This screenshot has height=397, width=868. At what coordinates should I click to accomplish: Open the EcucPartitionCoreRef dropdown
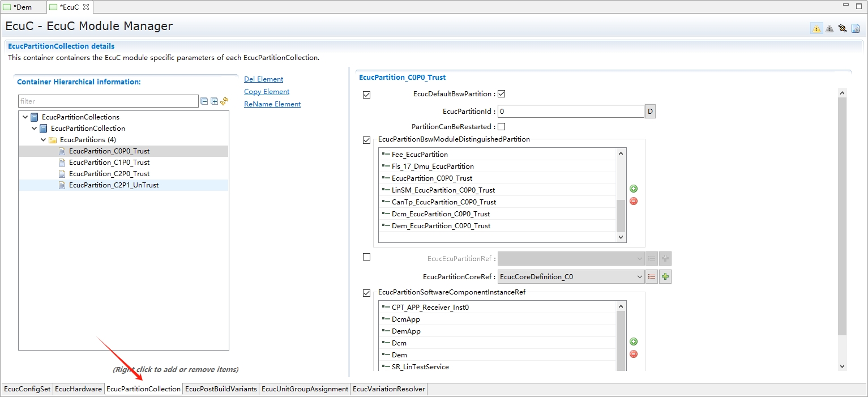639,276
